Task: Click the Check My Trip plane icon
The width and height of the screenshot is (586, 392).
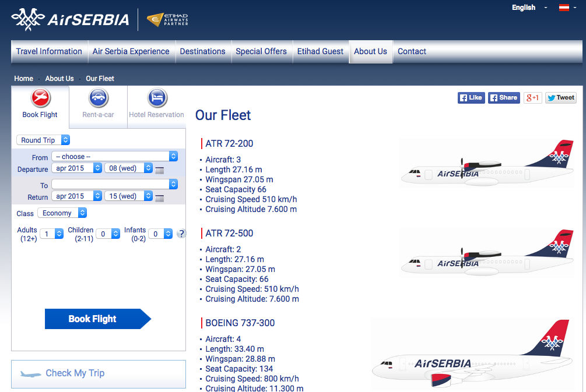Action: pyautogui.click(x=31, y=374)
